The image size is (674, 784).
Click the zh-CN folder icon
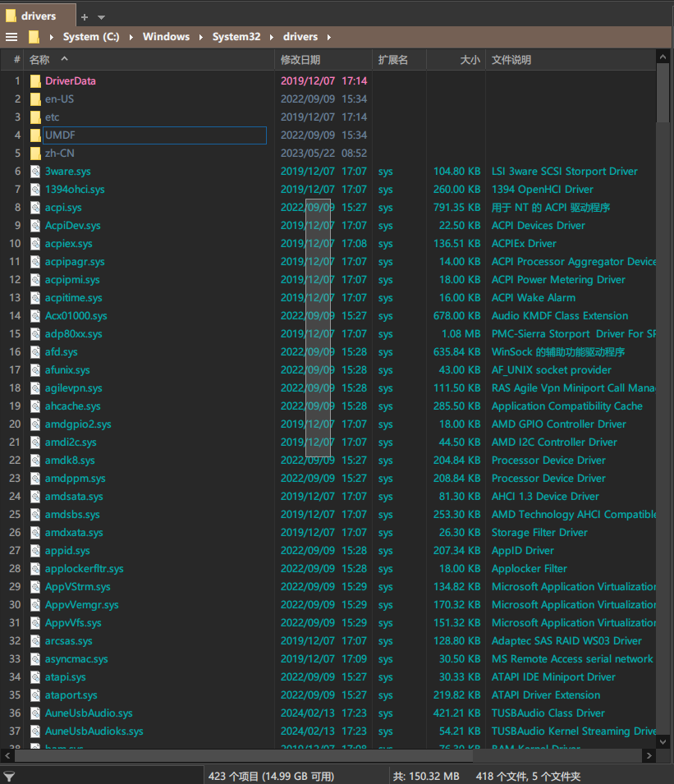pos(35,154)
